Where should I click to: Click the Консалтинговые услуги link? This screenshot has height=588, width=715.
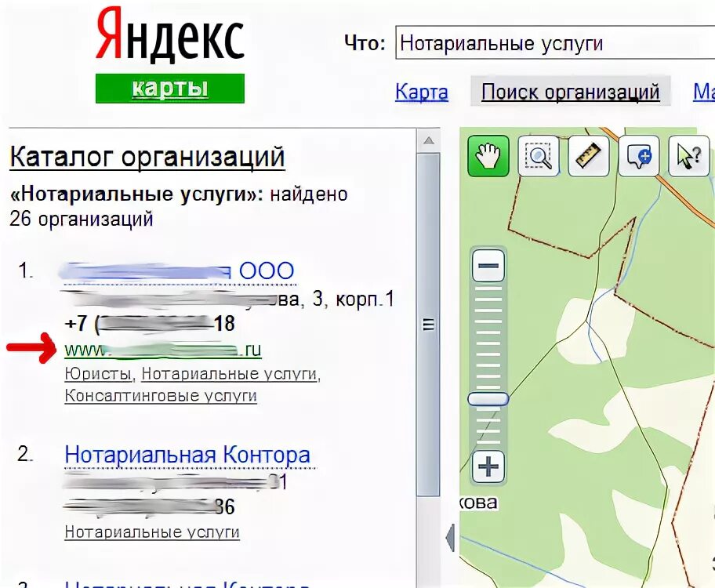[160, 396]
